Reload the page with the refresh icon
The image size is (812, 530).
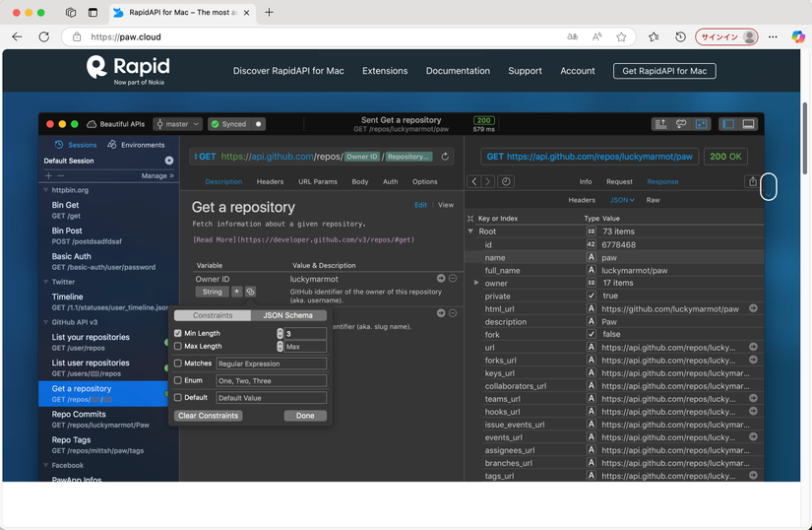(x=44, y=36)
